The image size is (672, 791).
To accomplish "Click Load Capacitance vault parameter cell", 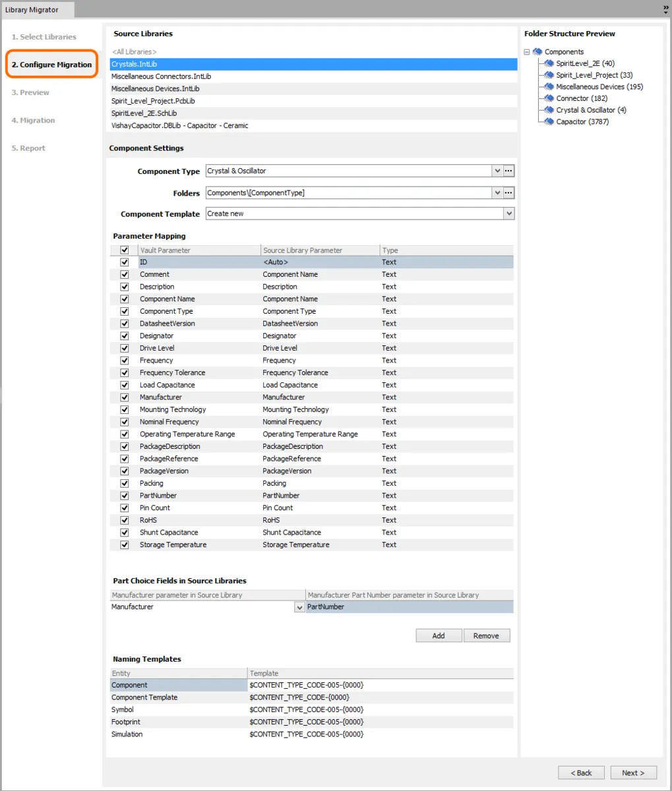I will pyautogui.click(x=199, y=385).
